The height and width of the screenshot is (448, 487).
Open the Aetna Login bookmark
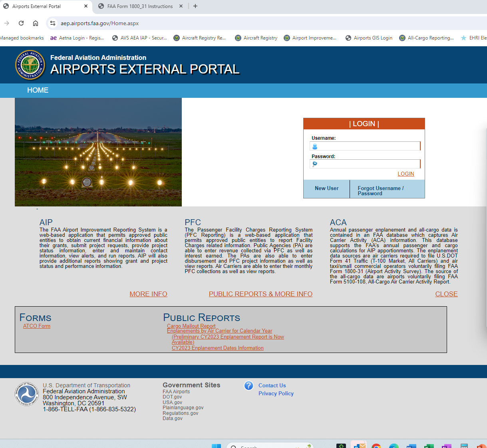[77, 38]
